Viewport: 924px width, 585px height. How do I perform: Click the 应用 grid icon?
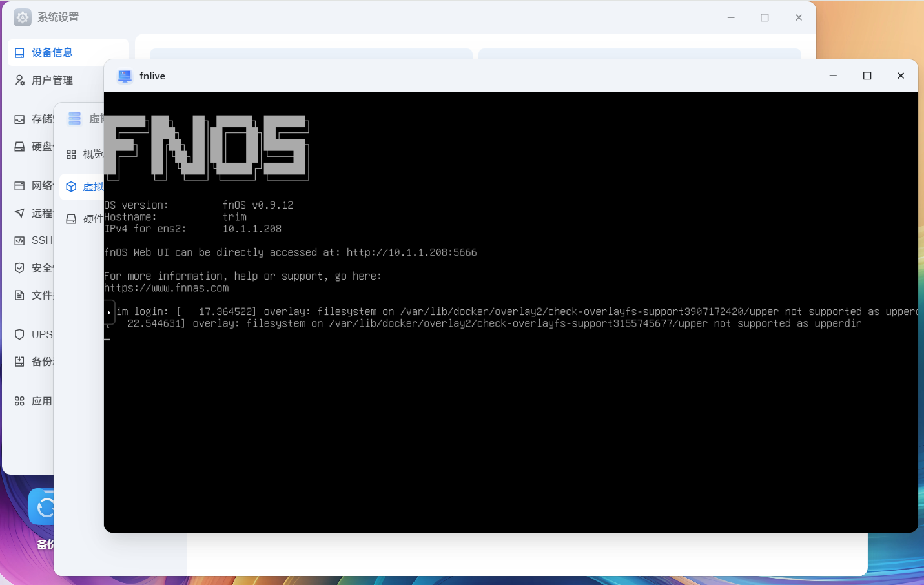[19, 401]
